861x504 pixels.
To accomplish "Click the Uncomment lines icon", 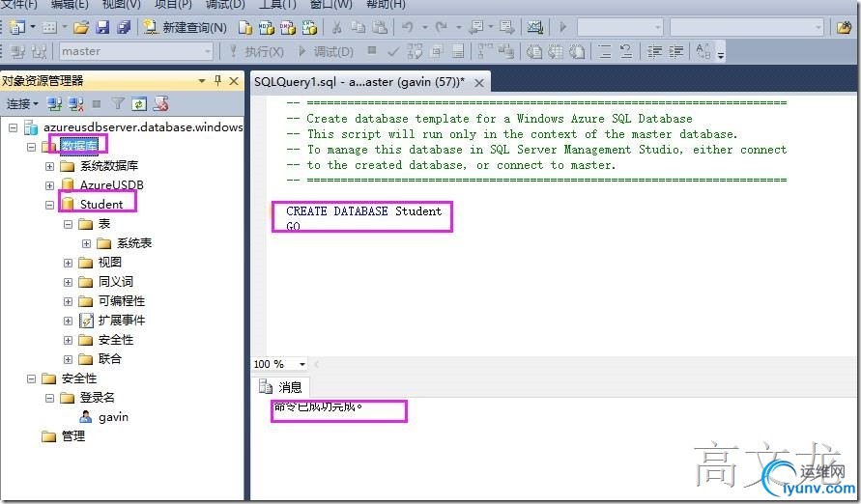I will click(626, 51).
